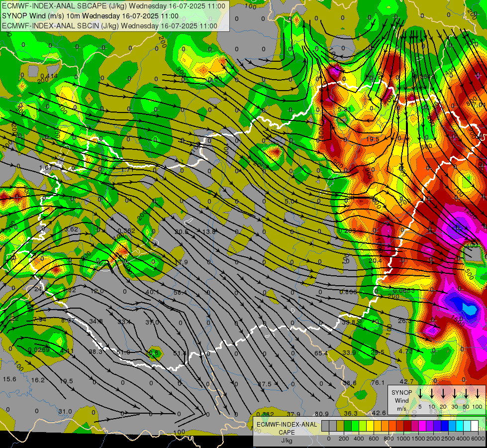The width and height of the screenshot is (487, 448).
Task: Click the 1.71 value on the map
Action: pos(127,170)
